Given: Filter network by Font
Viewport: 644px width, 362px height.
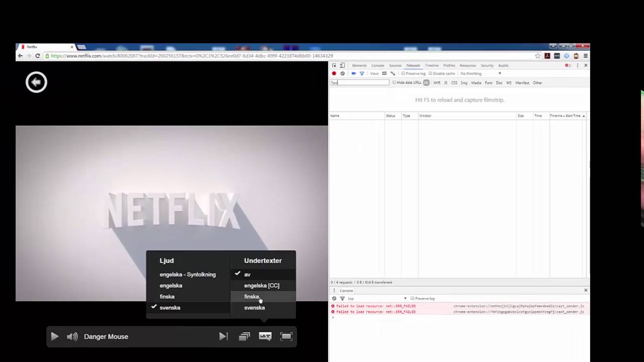Looking at the screenshot, I should (489, 82).
